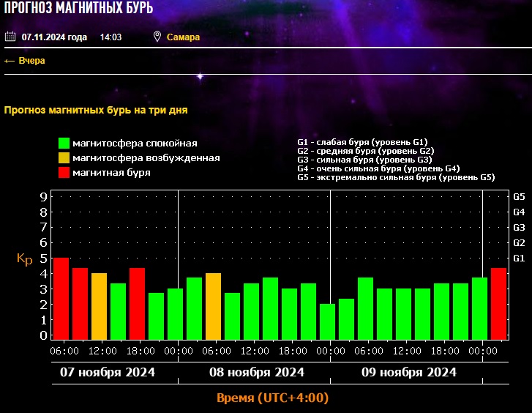Click the location pin icon before Самара

[x=157, y=37]
